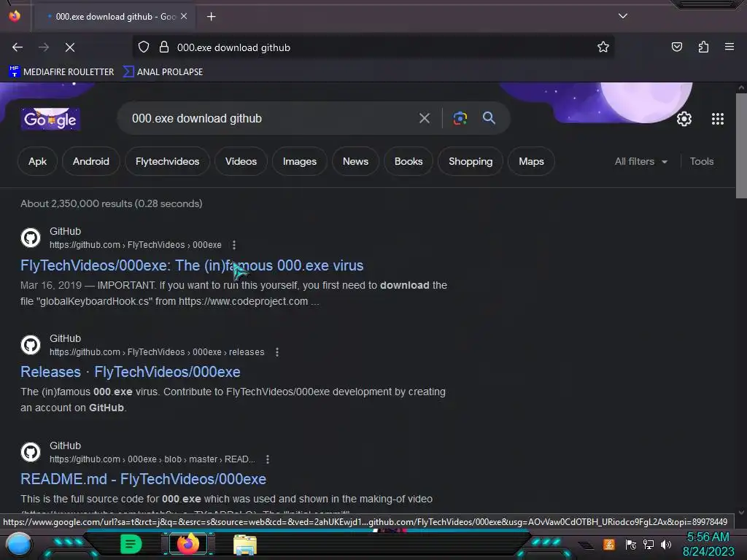The image size is (747, 560).
Task: Submit search with the magnifier icon
Action: pos(489,118)
